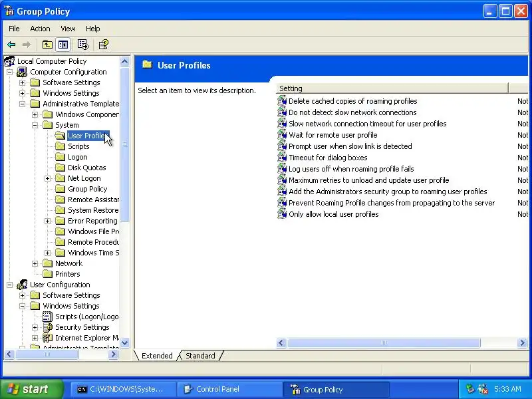Screen dimensions: 532x399
Task: Click the Back arrow toolbar button
Action: pyautogui.click(x=11, y=45)
